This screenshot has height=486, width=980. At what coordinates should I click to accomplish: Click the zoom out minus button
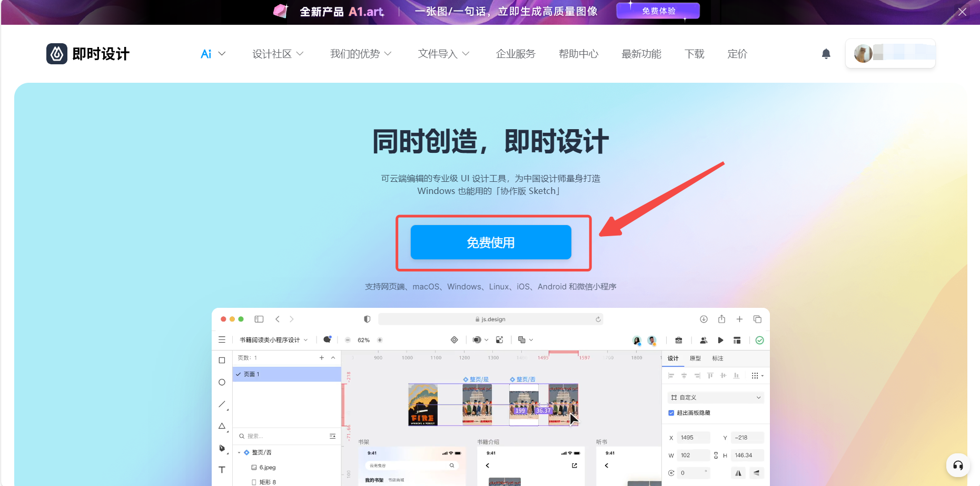[x=348, y=340]
